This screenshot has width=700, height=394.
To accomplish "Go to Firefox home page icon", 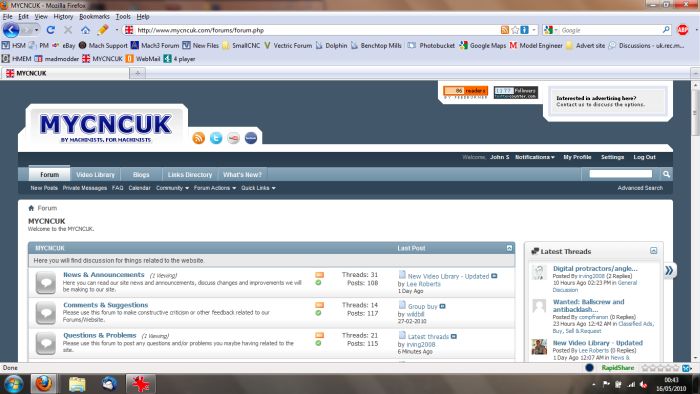I will tap(85, 30).
